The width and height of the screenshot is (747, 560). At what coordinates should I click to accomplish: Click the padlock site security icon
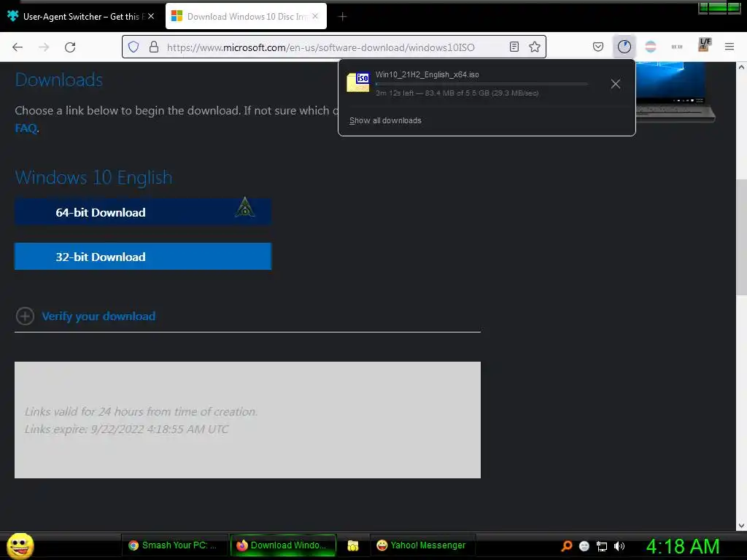pyautogui.click(x=153, y=47)
